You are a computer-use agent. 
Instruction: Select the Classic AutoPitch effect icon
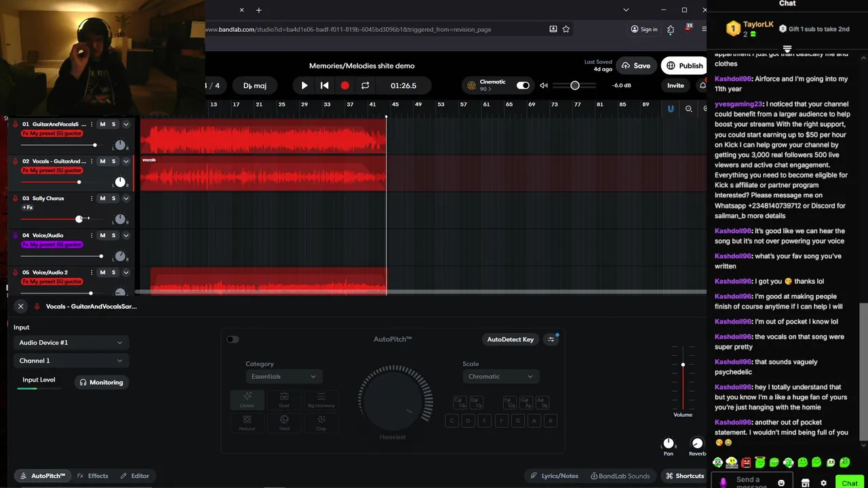point(247,400)
